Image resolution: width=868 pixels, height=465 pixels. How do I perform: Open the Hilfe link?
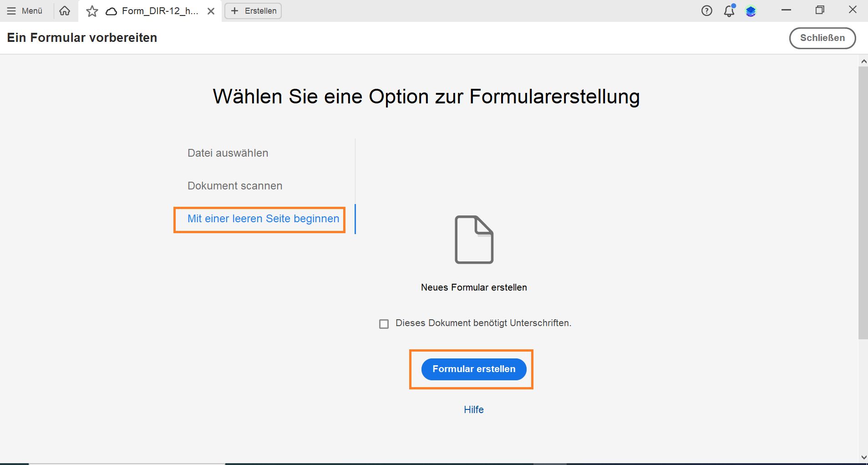click(473, 409)
